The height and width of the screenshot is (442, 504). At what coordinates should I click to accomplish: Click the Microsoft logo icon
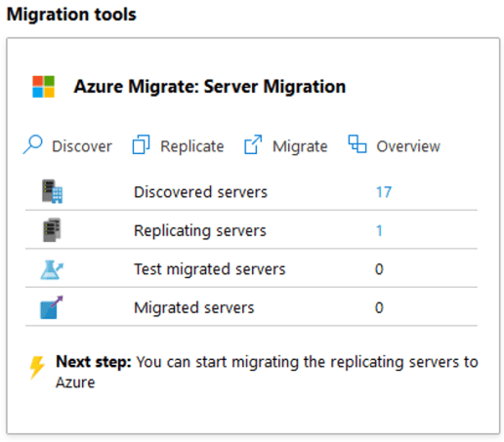(43, 87)
